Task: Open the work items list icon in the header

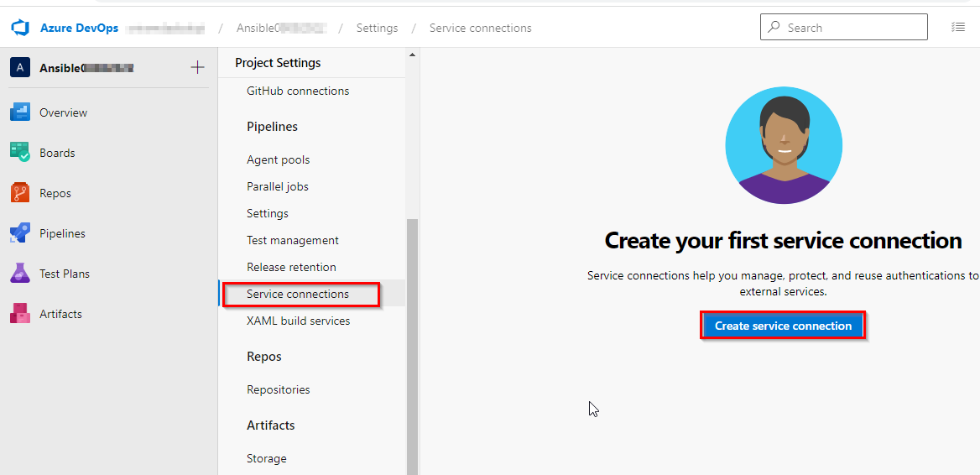Action: tap(957, 27)
